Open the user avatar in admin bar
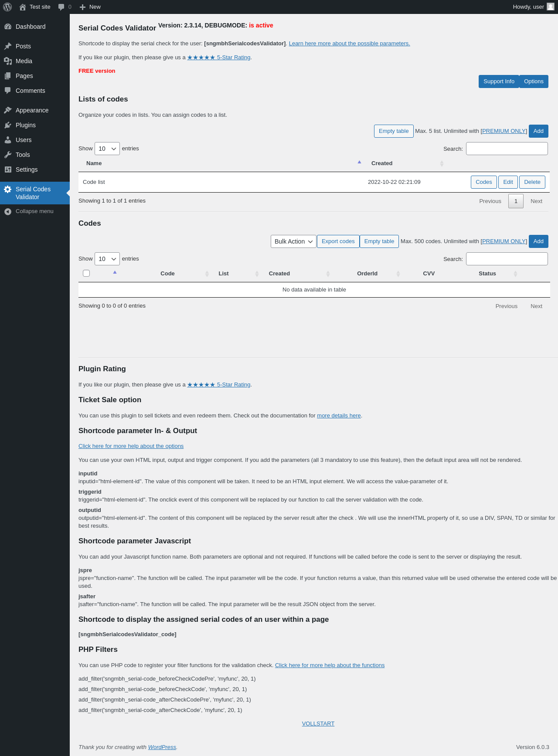Viewport: 558px width, 756px height. [x=551, y=7]
